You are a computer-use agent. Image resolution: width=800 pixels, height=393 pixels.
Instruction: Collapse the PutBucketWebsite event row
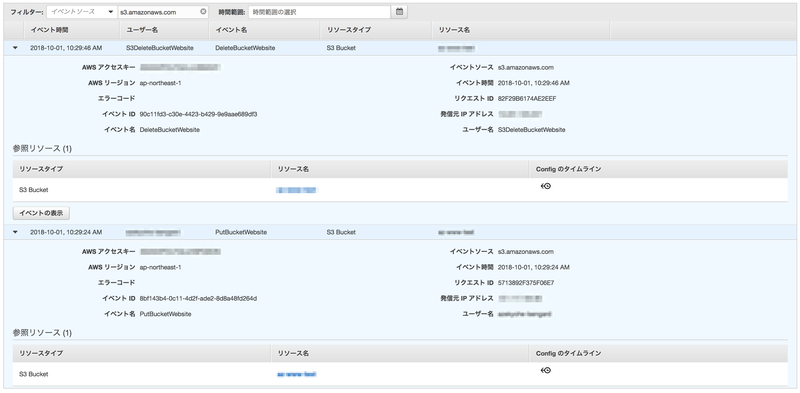15,232
